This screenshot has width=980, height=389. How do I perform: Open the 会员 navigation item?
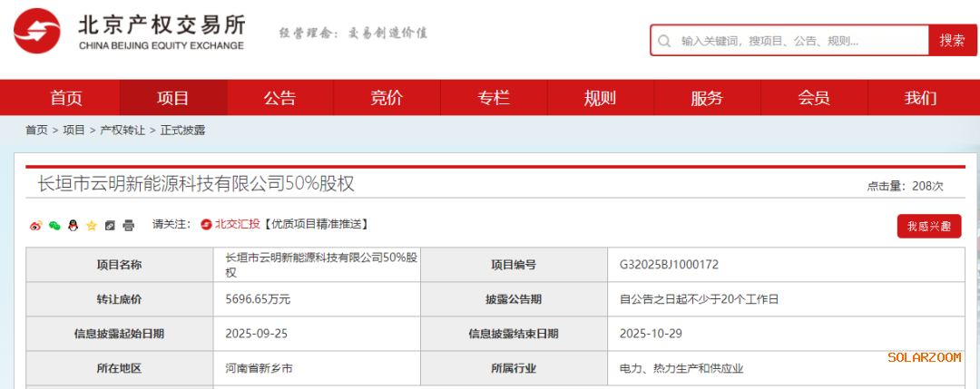tap(814, 98)
